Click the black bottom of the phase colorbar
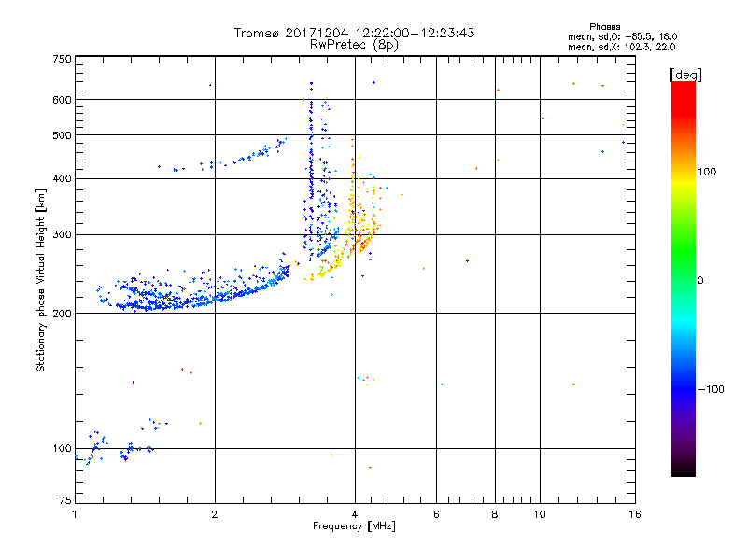 684,469
